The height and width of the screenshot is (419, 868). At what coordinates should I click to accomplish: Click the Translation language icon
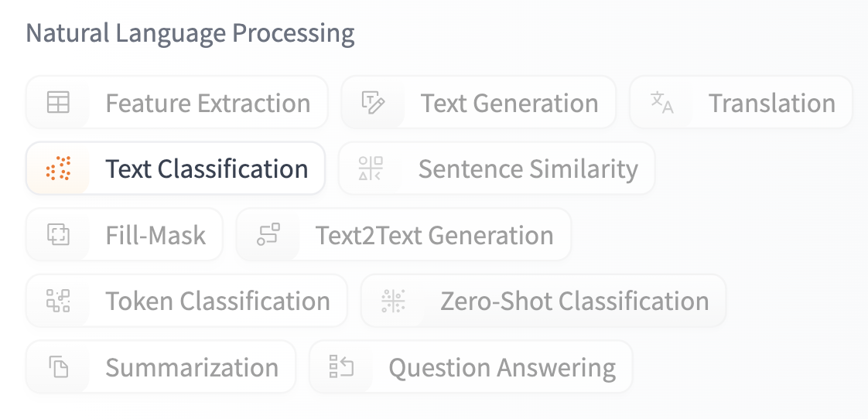click(x=661, y=103)
